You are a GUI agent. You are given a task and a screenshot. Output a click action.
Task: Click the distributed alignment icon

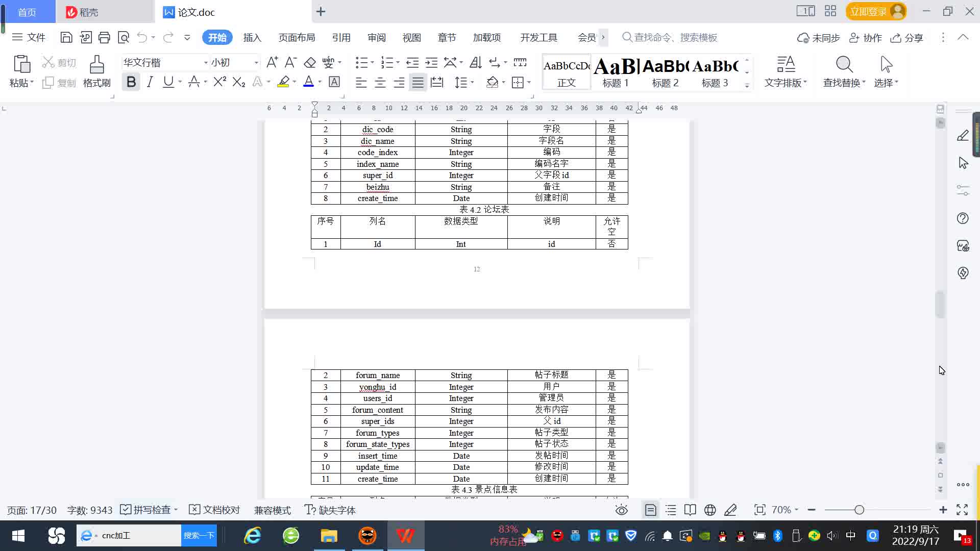[x=437, y=82]
